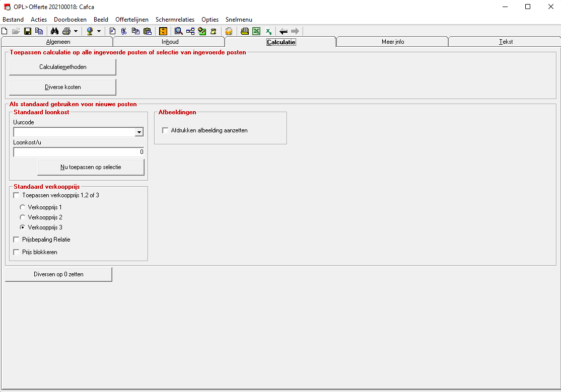The width and height of the screenshot is (561, 392).
Task: Click the open folder toolbar icon
Action: (16, 31)
